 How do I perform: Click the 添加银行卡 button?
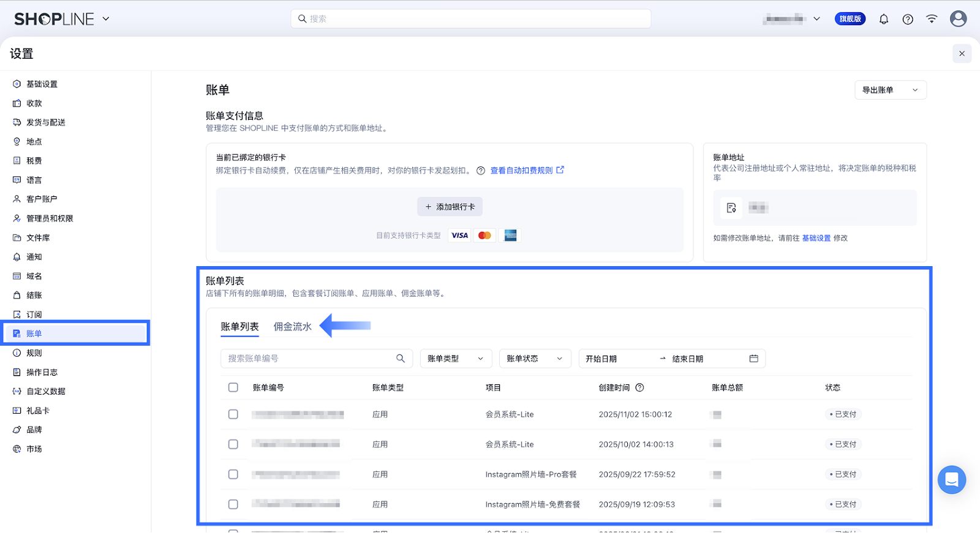coord(450,207)
